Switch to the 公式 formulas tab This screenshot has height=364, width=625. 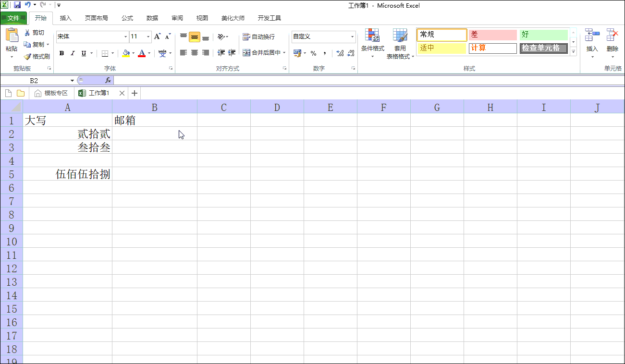coord(127,18)
